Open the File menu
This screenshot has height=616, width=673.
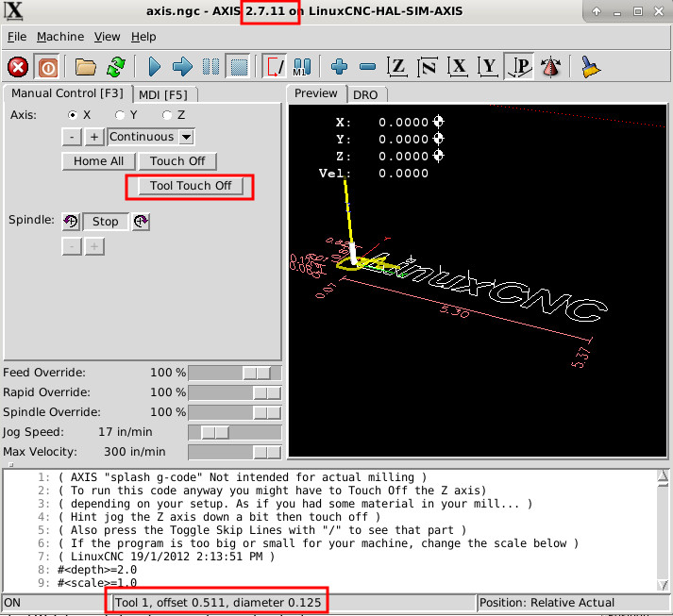pos(17,37)
